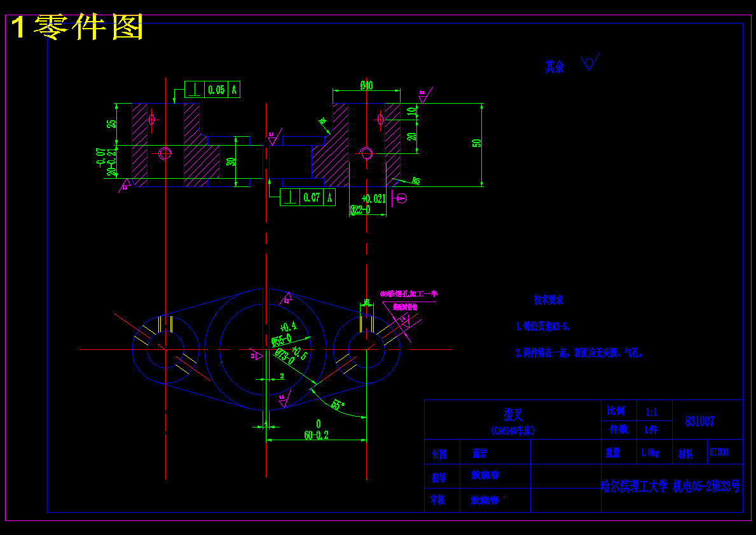The width and height of the screenshot is (756, 535).
Task: Click the drawing number '831007'
Action: coord(700,421)
